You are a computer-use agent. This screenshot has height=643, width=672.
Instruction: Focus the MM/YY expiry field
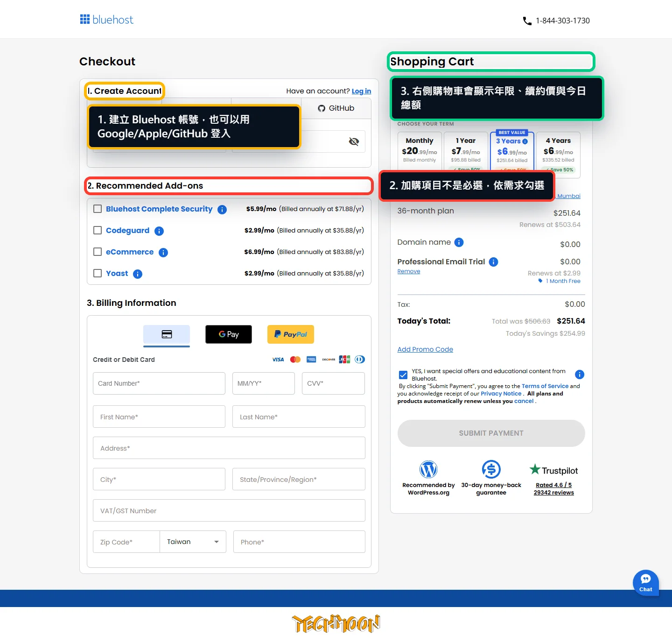tap(264, 383)
